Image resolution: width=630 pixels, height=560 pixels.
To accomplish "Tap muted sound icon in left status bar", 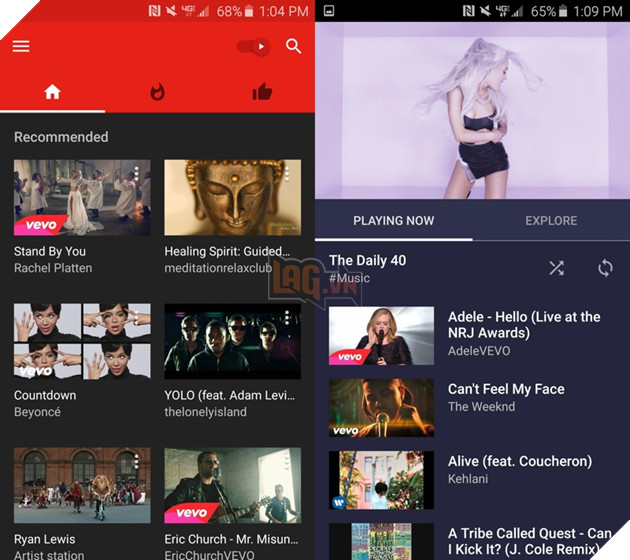I will click(172, 11).
